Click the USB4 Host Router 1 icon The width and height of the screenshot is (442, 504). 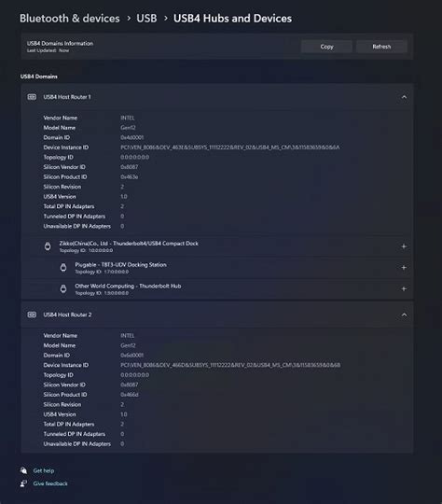(32, 97)
